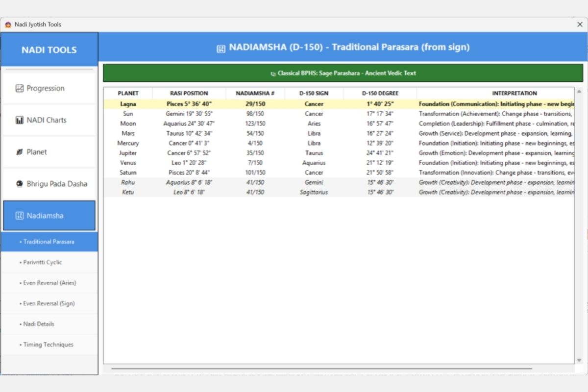Click Nadiamsha number 101/150
Viewport: 588px width, 392px height.
pyautogui.click(x=255, y=172)
